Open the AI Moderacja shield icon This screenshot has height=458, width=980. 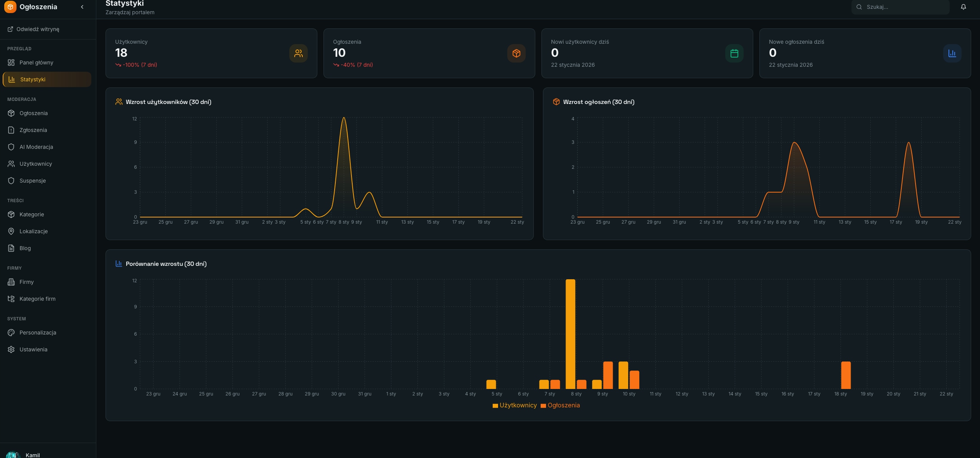pyautogui.click(x=11, y=147)
